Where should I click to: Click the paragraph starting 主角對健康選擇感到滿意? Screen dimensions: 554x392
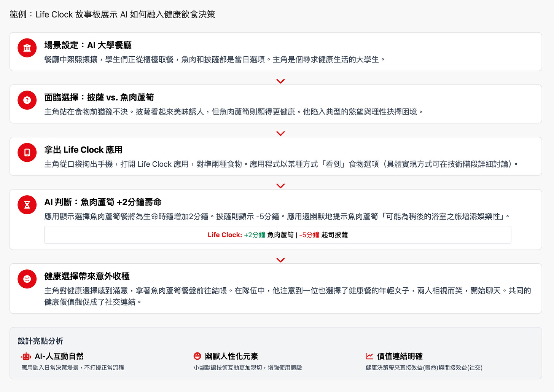(x=288, y=296)
